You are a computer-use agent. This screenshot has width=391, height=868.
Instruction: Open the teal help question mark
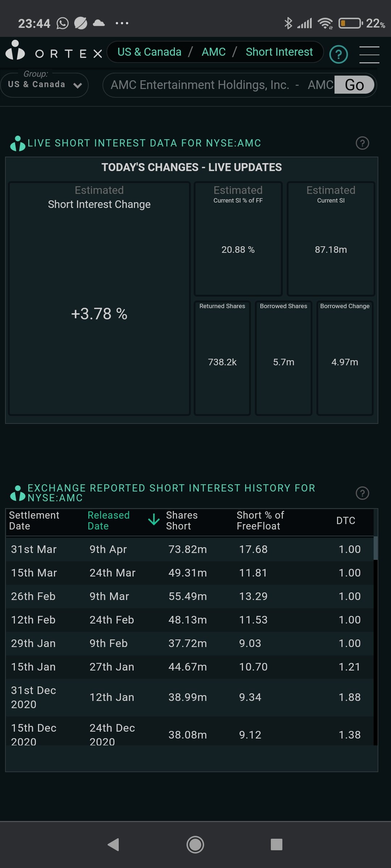339,54
